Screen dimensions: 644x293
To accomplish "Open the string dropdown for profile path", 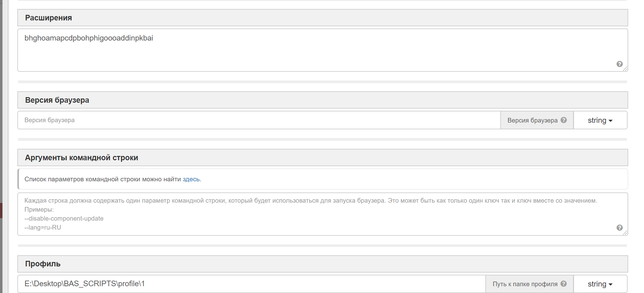I will click(600, 284).
